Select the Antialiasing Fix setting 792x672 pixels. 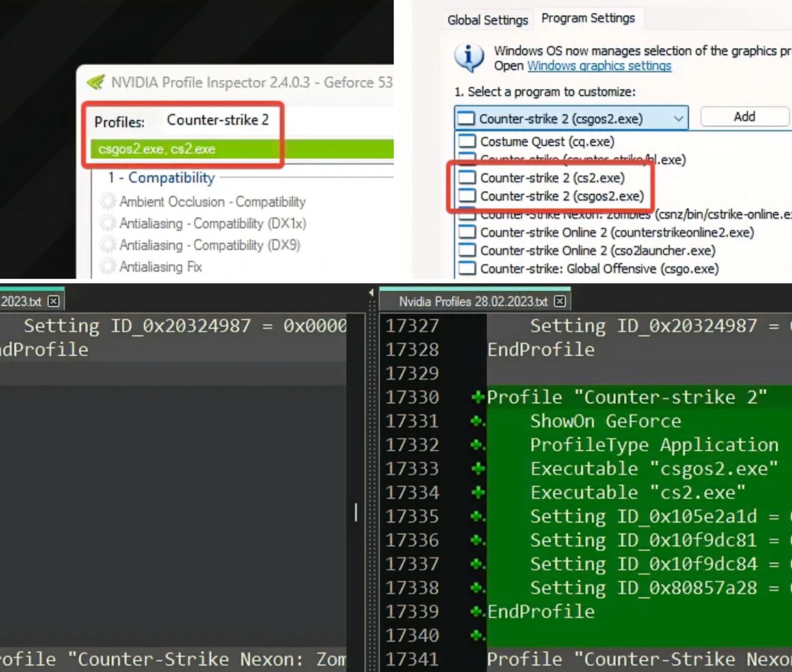coord(161,267)
